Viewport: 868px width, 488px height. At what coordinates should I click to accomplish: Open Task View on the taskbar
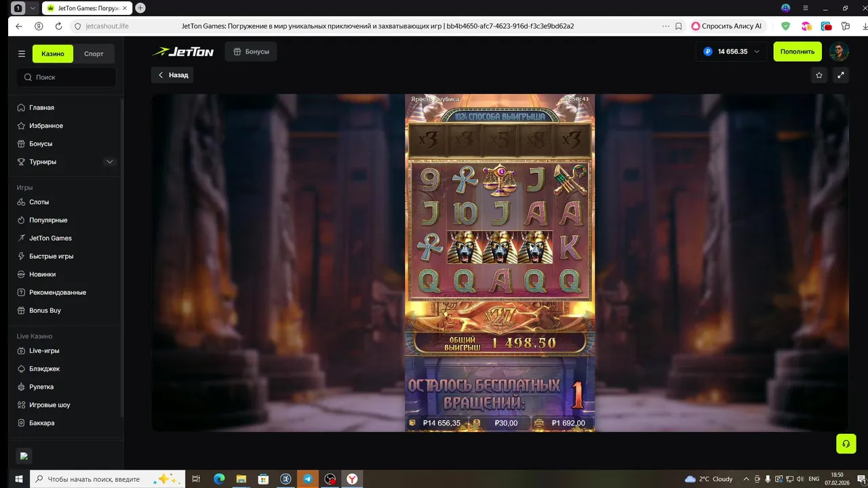[x=196, y=479]
